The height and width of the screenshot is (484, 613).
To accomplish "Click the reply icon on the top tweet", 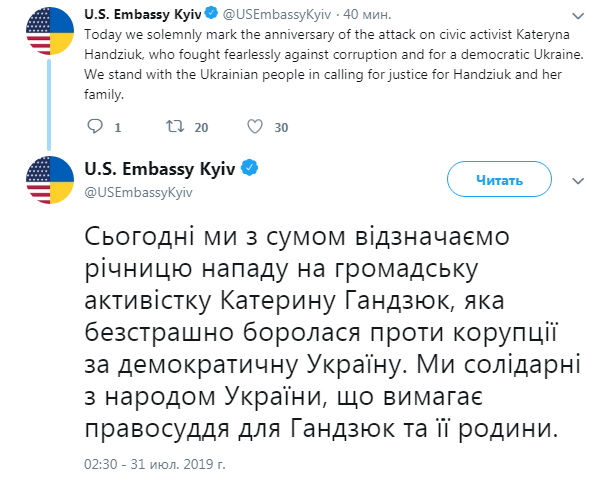I will tap(95, 127).
